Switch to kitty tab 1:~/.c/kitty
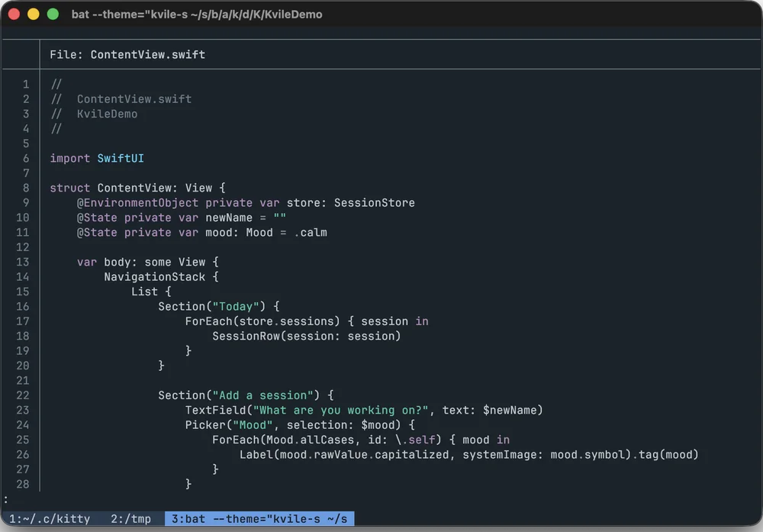 coord(49,519)
